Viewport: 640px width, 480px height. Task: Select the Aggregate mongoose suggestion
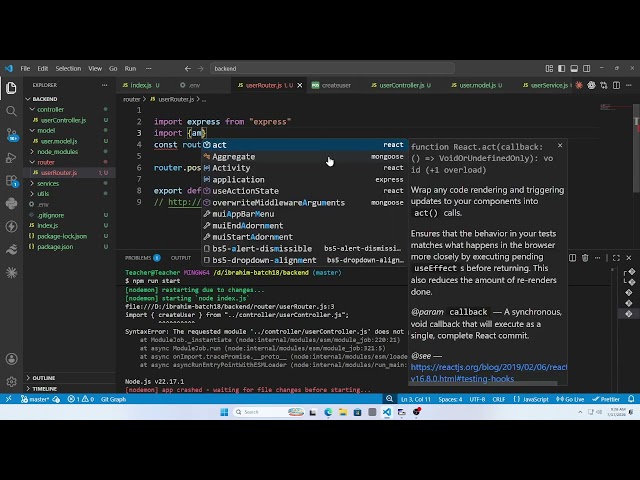pos(304,156)
